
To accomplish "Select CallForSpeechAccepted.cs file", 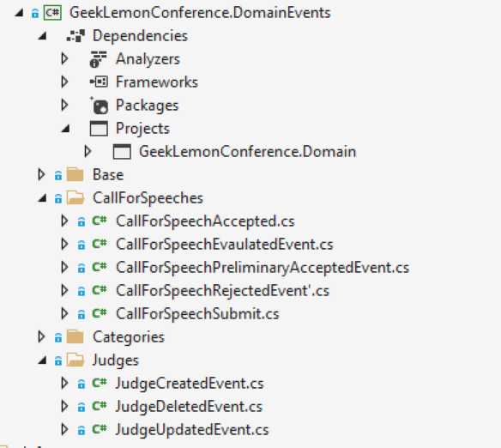I will pyautogui.click(x=205, y=221).
